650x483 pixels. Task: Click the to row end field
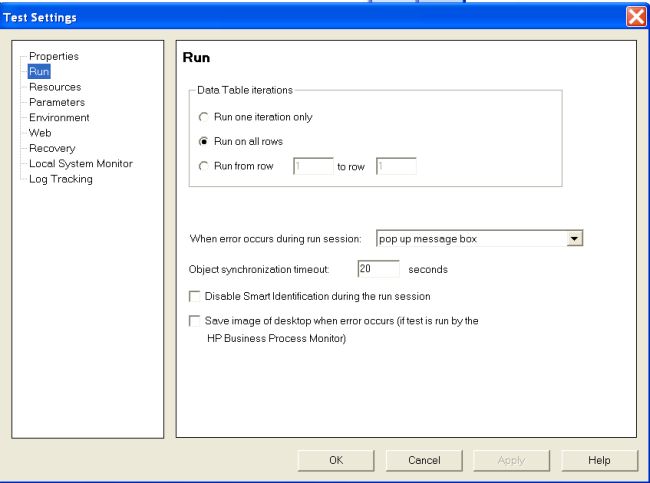396,166
